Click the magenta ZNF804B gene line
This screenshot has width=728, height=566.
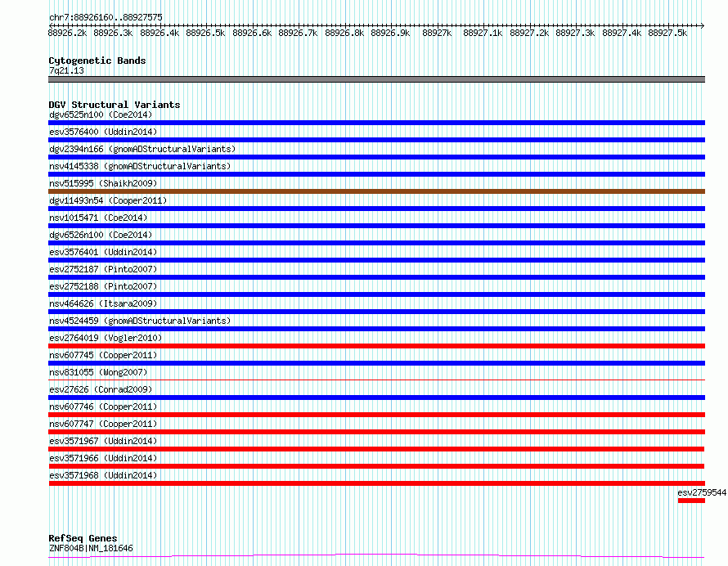click(376, 556)
